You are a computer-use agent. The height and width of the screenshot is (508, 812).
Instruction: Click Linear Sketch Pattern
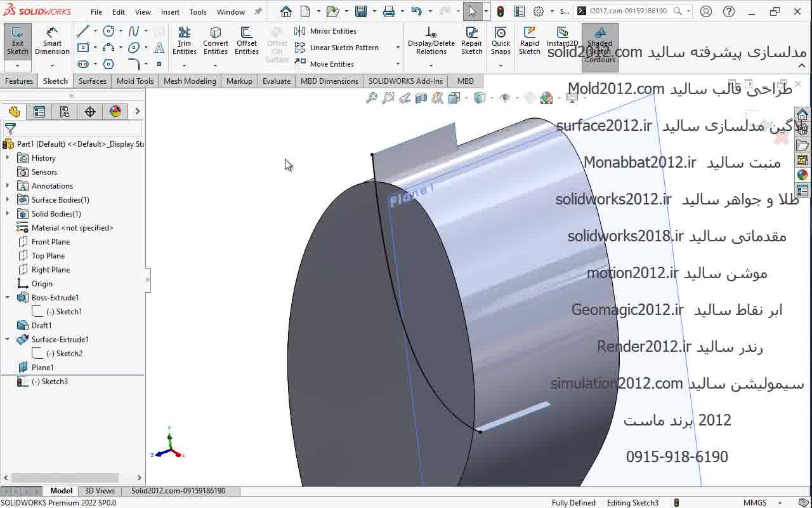tap(337, 48)
